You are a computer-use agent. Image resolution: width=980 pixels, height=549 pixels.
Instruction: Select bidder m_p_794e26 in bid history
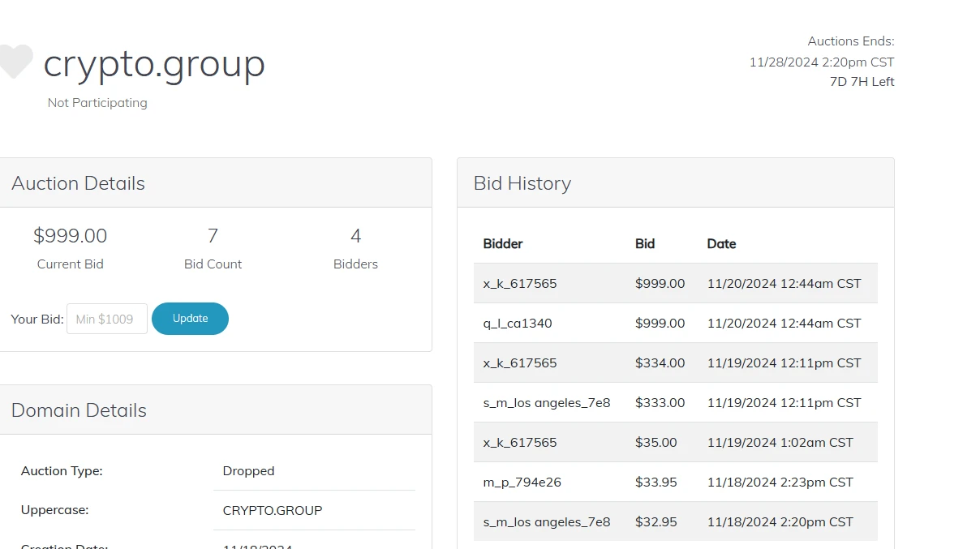coord(522,482)
